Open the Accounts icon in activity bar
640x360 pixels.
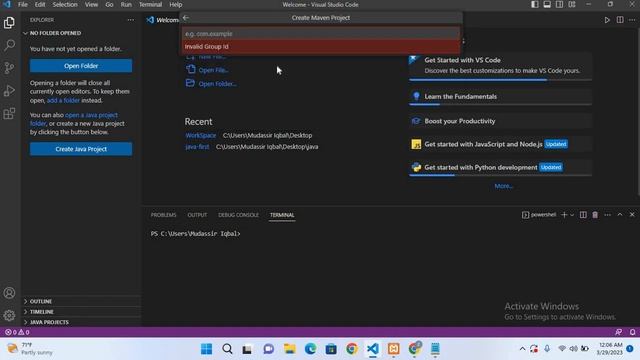9,293
